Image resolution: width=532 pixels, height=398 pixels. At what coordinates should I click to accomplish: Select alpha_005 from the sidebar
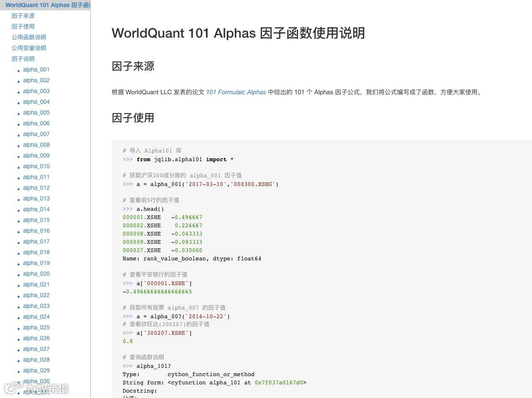click(x=36, y=112)
